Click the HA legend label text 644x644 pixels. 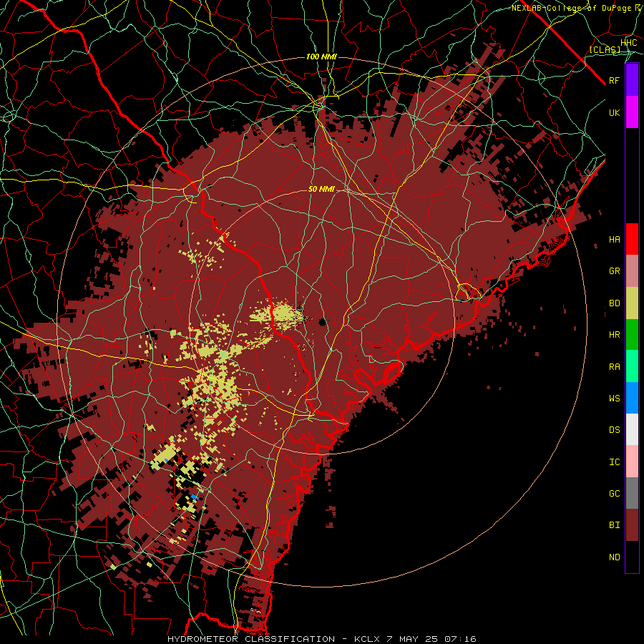pyautogui.click(x=615, y=239)
